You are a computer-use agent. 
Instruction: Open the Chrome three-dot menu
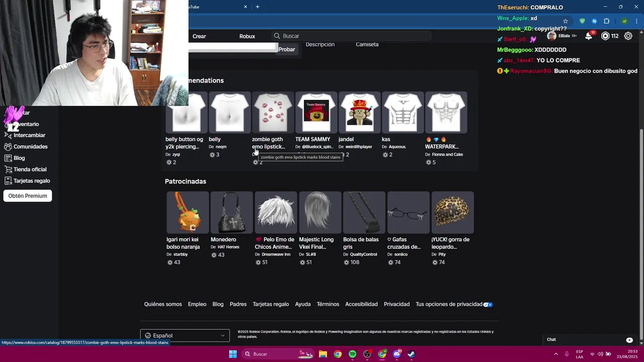tap(637, 21)
